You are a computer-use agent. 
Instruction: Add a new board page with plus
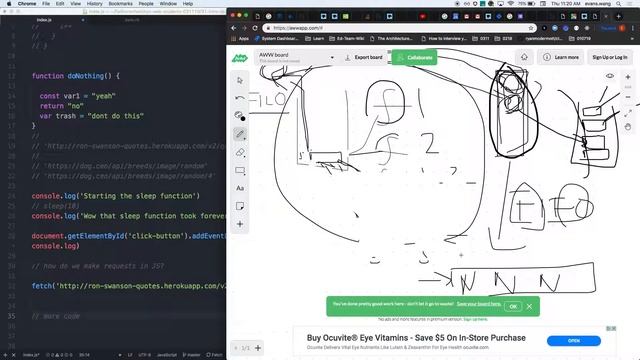[x=258, y=348]
